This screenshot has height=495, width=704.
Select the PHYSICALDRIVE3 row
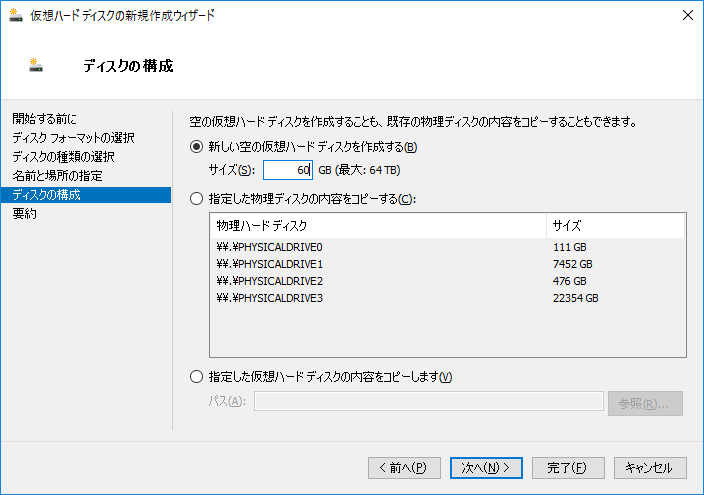(448, 298)
